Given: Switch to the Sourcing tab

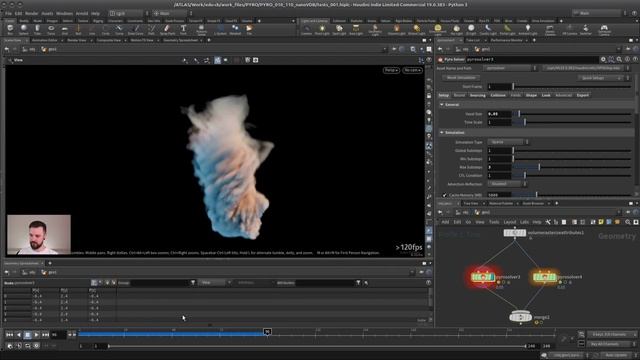Looking at the screenshot, I should click(477, 95).
